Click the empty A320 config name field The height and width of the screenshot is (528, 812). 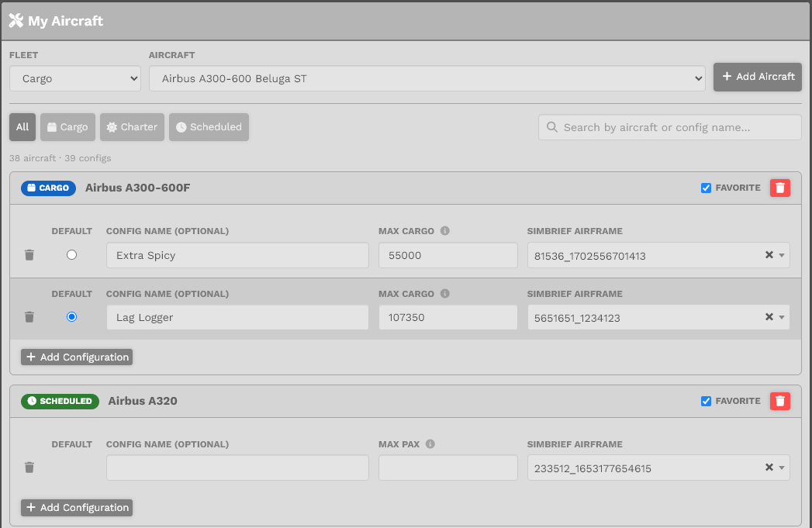pos(237,468)
